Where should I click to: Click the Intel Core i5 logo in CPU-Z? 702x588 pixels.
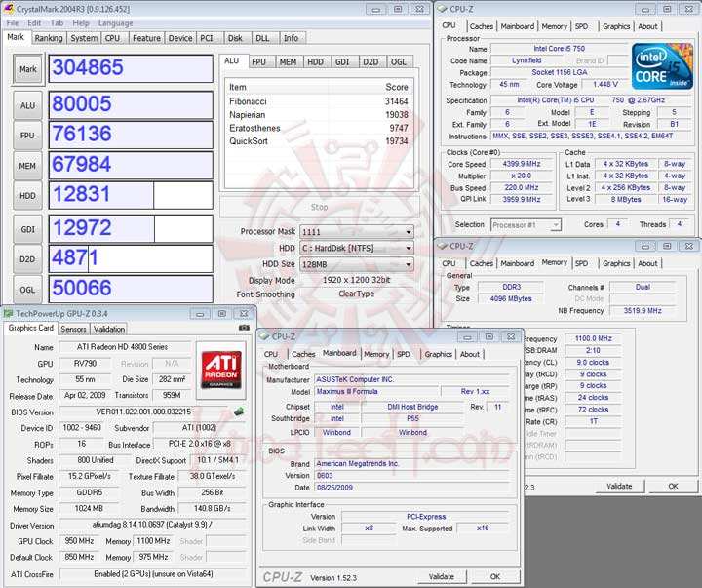[662, 66]
